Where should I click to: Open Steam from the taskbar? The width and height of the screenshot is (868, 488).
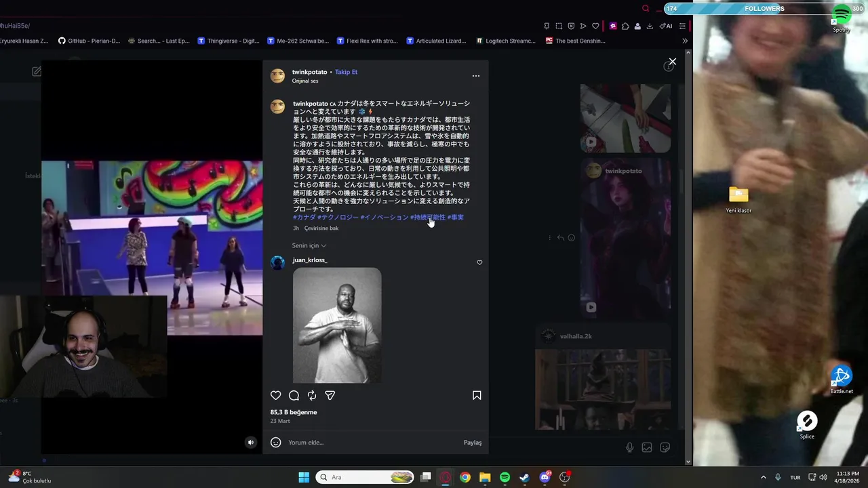(x=524, y=477)
